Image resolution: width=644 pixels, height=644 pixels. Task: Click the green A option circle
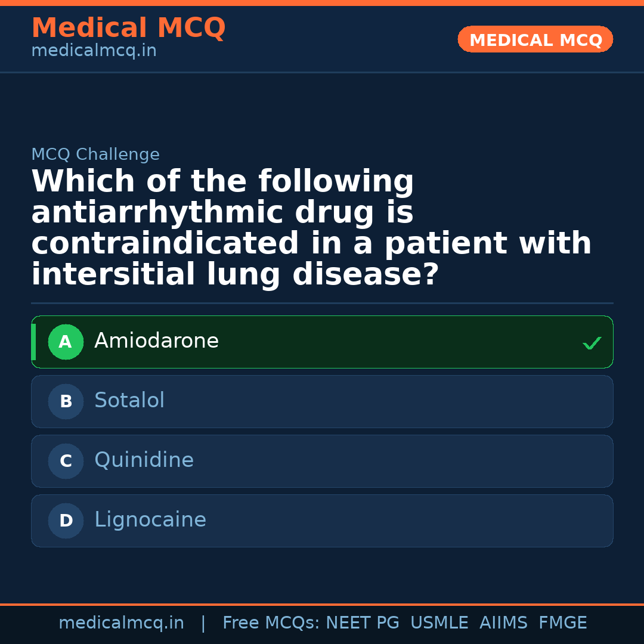point(66,342)
